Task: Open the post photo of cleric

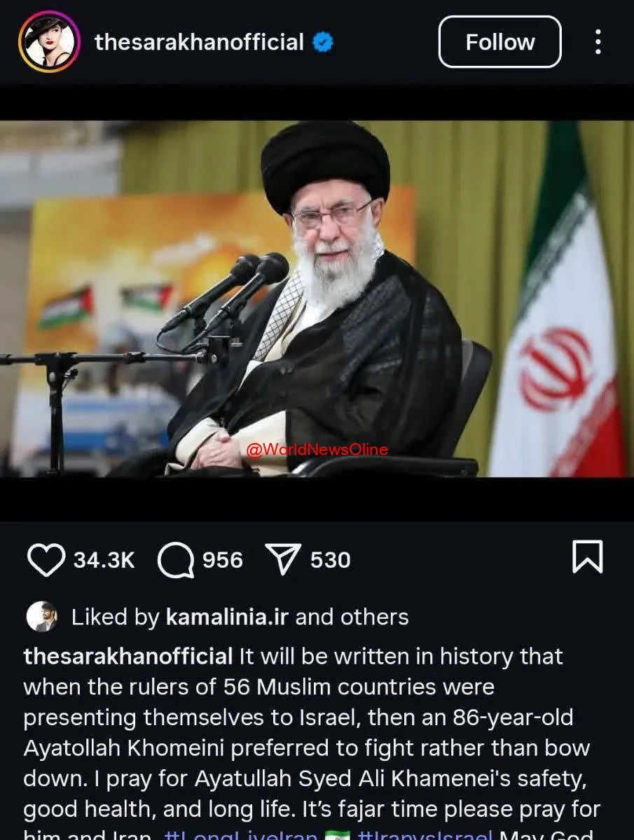Action: pos(317,299)
